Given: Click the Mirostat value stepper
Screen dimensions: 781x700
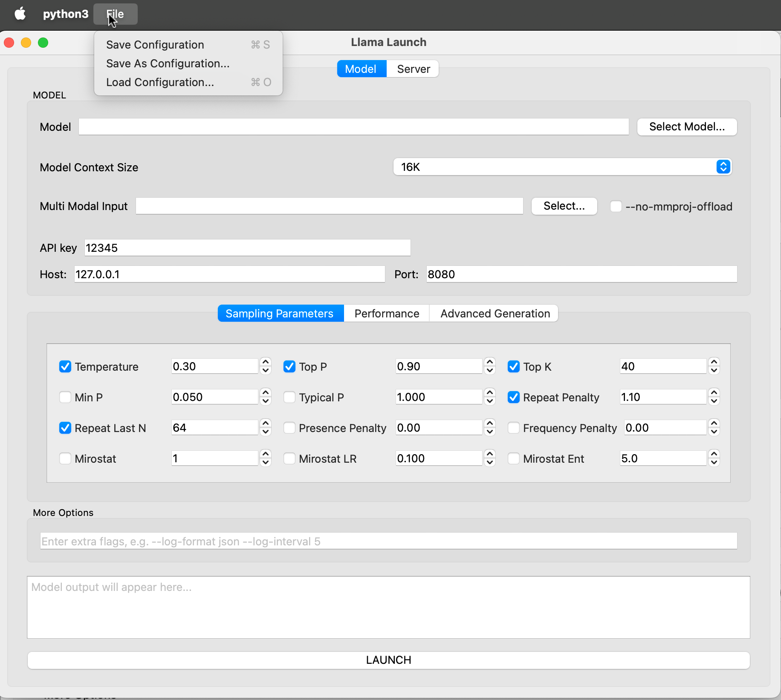Looking at the screenshot, I should (x=266, y=458).
